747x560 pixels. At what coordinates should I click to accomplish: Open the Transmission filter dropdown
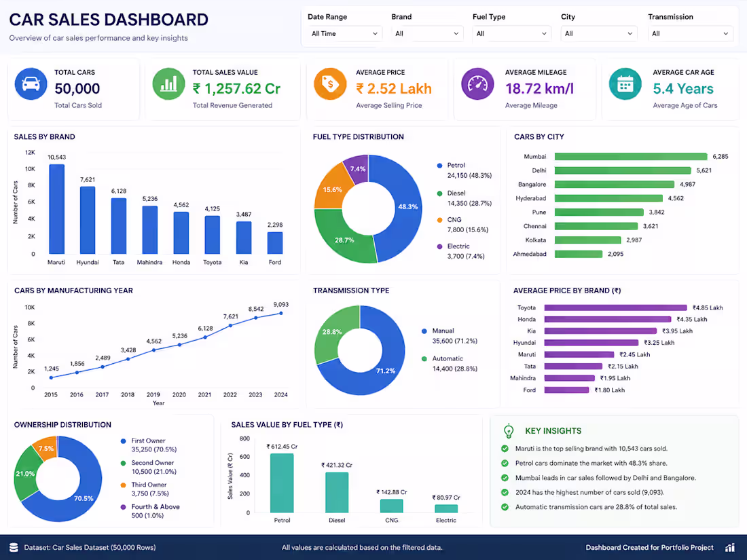[x=691, y=34]
